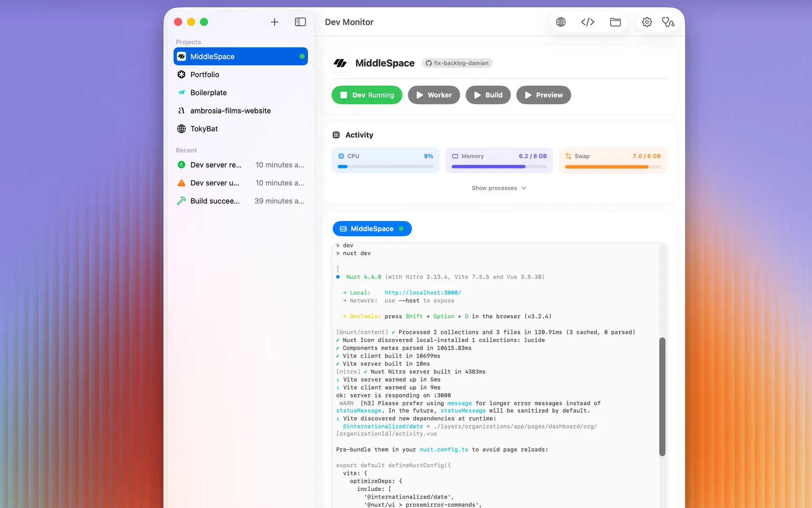Click the '39 minutes a...' timestamp
Image resolution: width=812 pixels, height=508 pixels.
279,201
